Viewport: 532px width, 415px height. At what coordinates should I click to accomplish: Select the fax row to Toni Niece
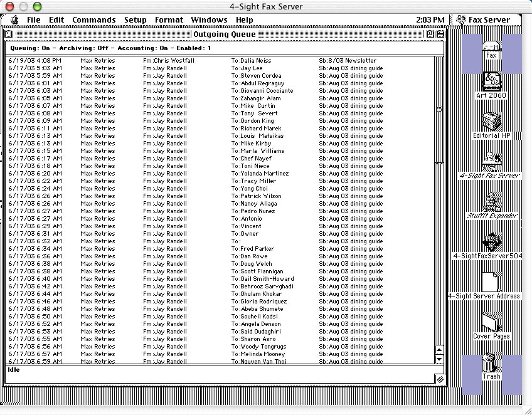[220, 165]
